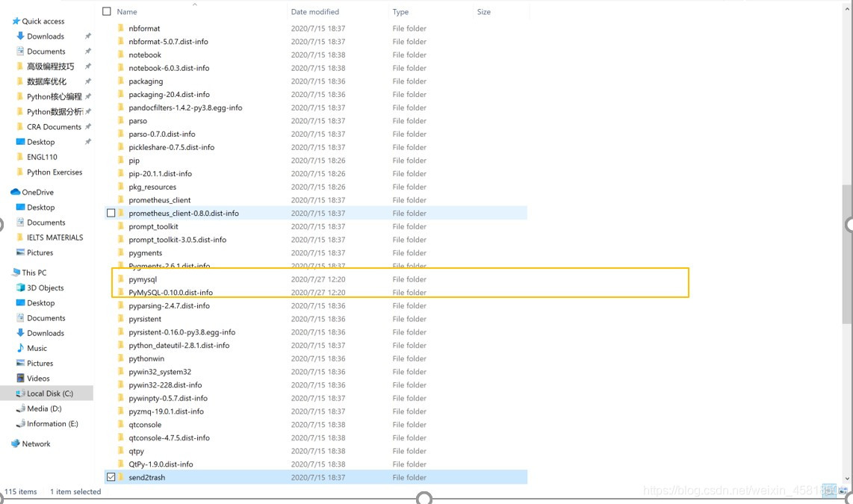Select the Information (E:) drive icon
853x504 pixels.
tap(20, 423)
